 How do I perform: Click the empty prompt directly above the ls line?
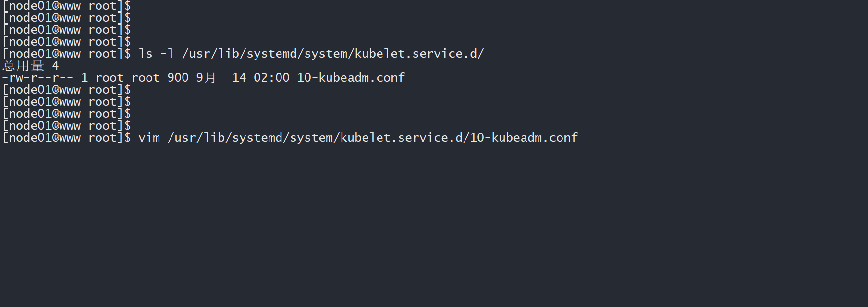click(66, 42)
